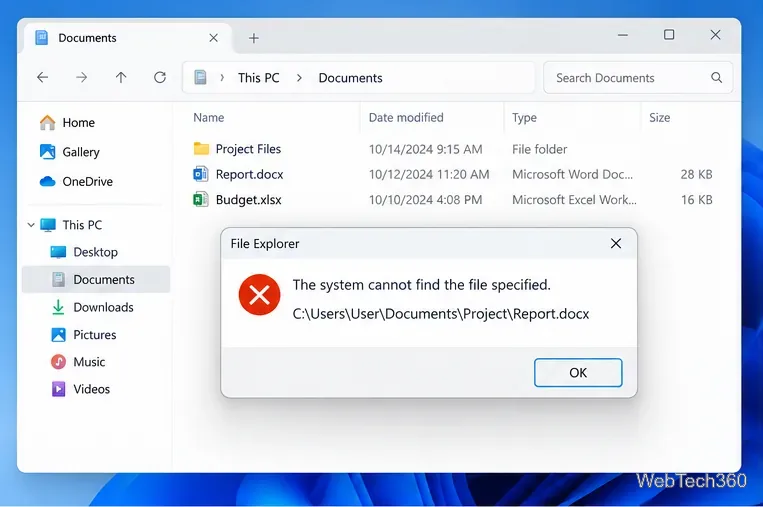Minimize the Documents Explorer window
The height and width of the screenshot is (507, 763).
coord(623,35)
